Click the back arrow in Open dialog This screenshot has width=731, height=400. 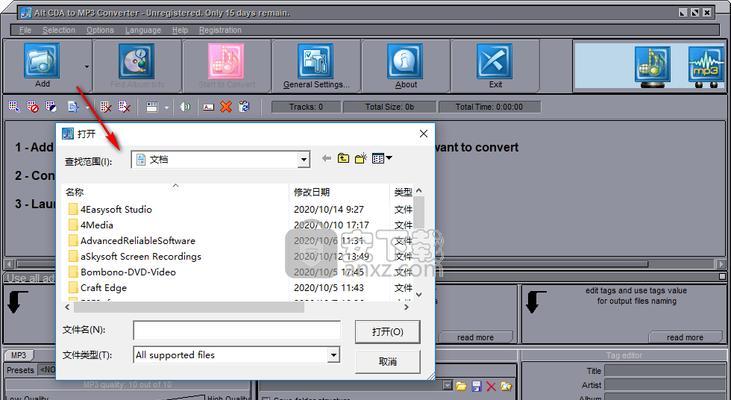click(326, 159)
